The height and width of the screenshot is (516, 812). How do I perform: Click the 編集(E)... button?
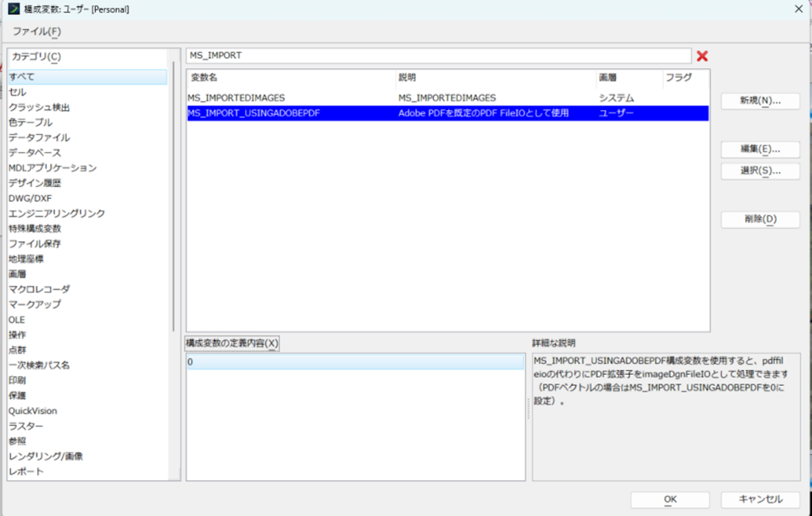(760, 149)
